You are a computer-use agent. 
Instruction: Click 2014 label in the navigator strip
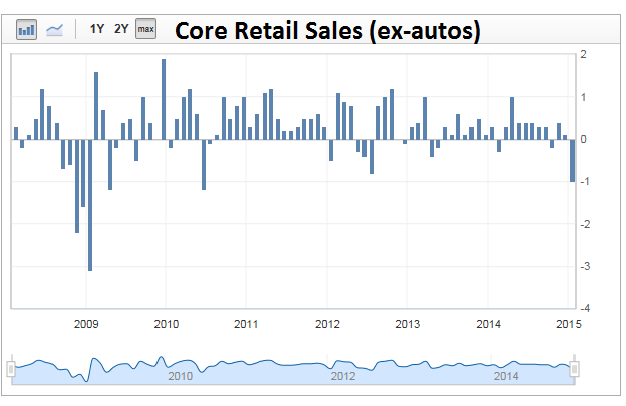click(x=505, y=377)
